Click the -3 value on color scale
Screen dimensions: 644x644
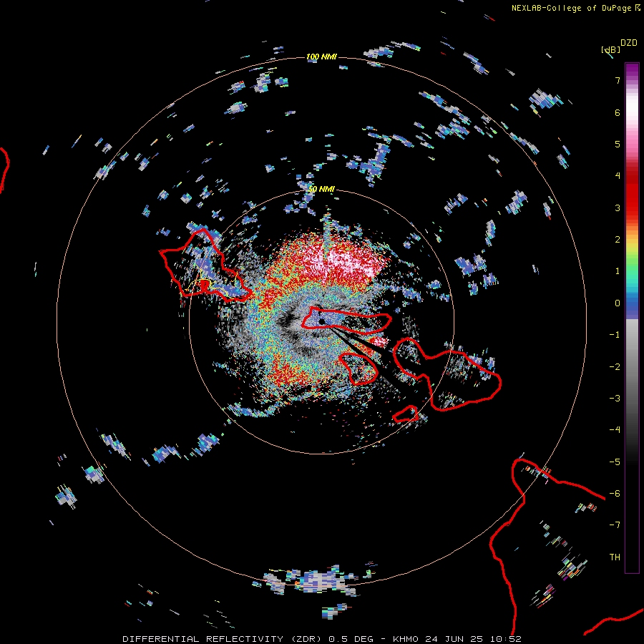pyautogui.click(x=615, y=399)
